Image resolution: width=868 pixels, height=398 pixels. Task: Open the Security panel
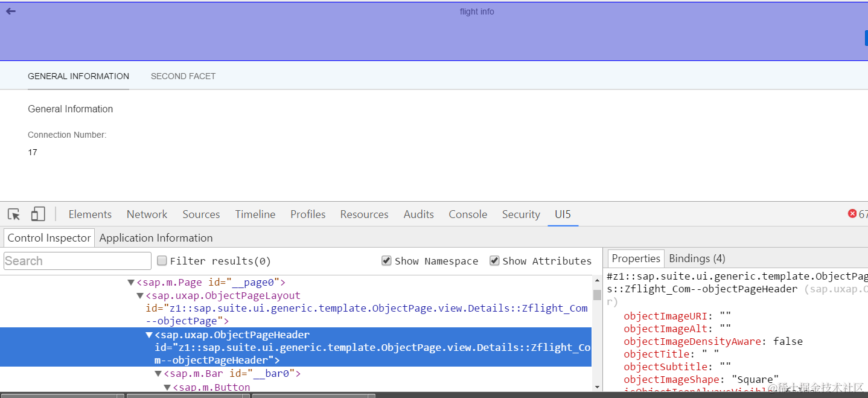pos(521,214)
